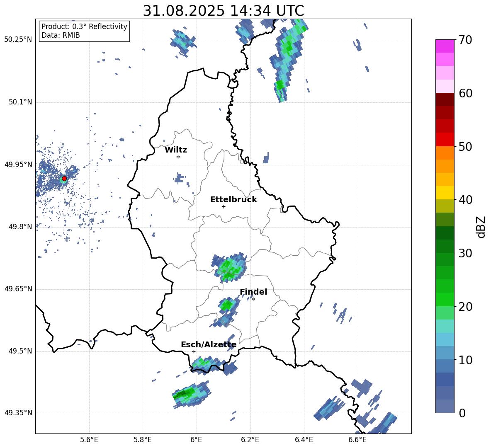The height and width of the screenshot is (448, 491).
Task: Click the magenta top colorbar swatch
Action: pyautogui.click(x=445, y=46)
